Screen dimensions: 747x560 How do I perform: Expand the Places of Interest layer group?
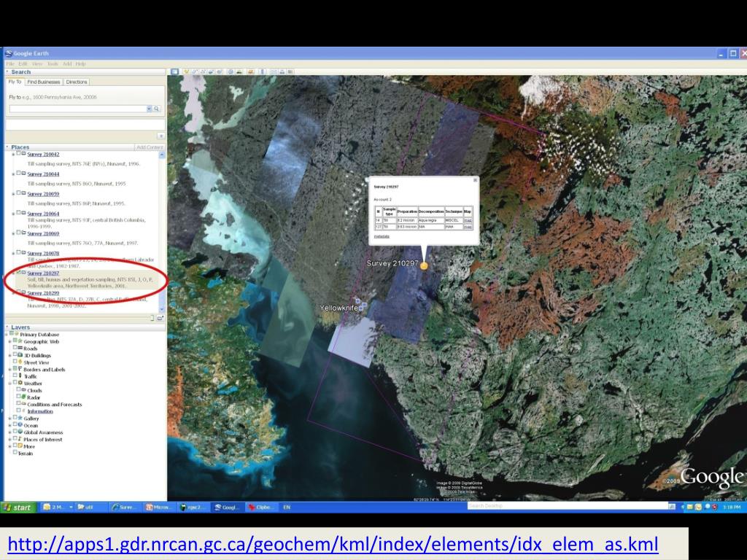[x=9, y=440]
